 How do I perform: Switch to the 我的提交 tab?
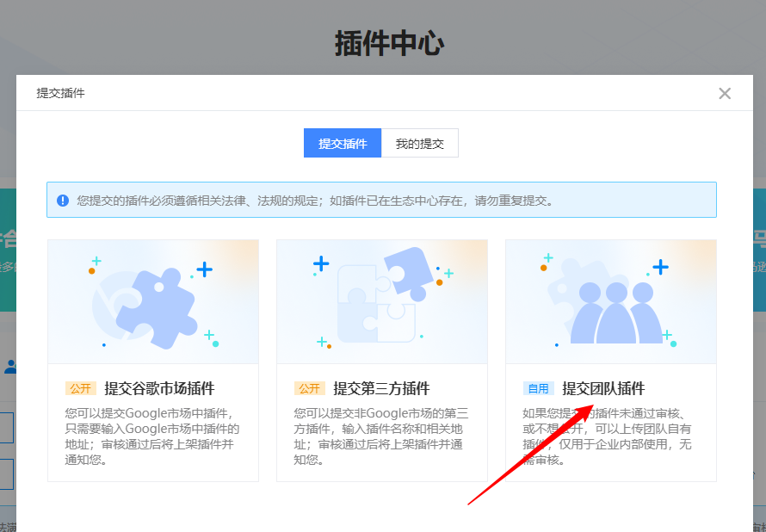pyautogui.click(x=419, y=144)
